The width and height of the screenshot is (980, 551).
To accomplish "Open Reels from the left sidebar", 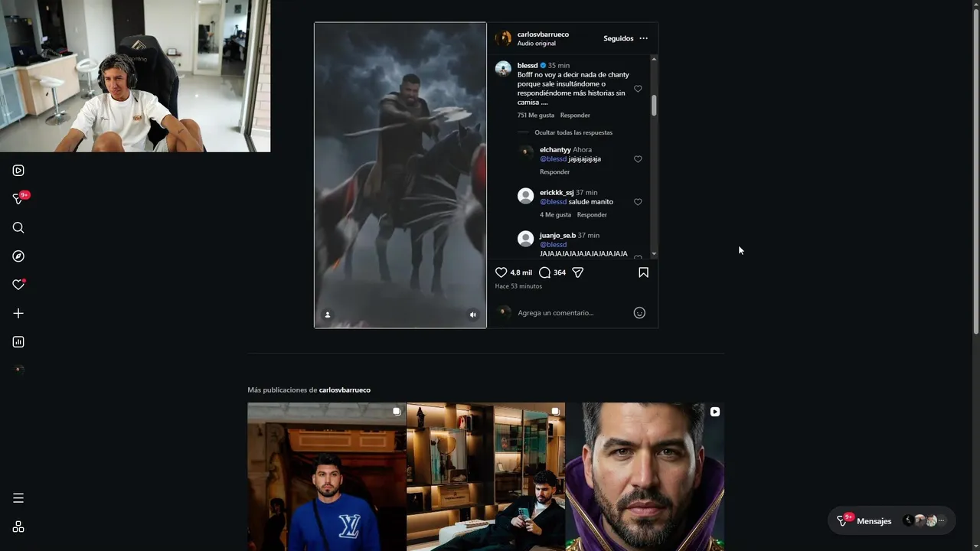I will click(18, 171).
